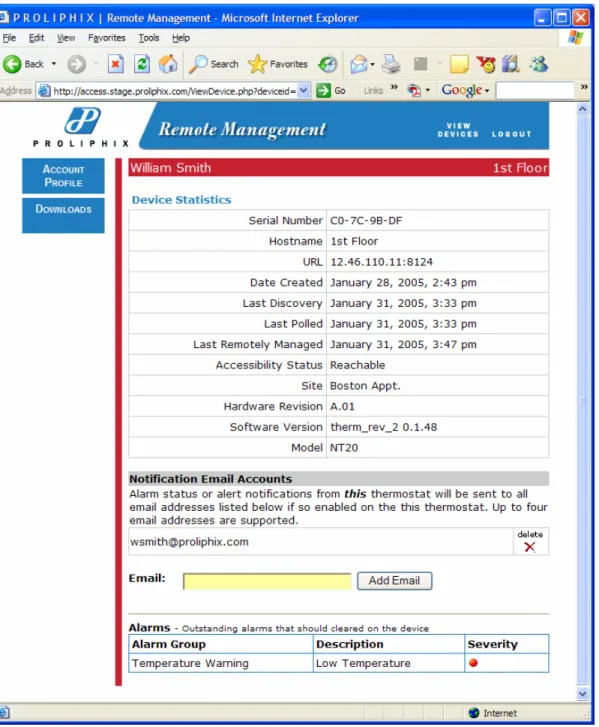The height and width of the screenshot is (727, 599).
Task: Click the scrollbar down arrow
Action: [x=583, y=694]
